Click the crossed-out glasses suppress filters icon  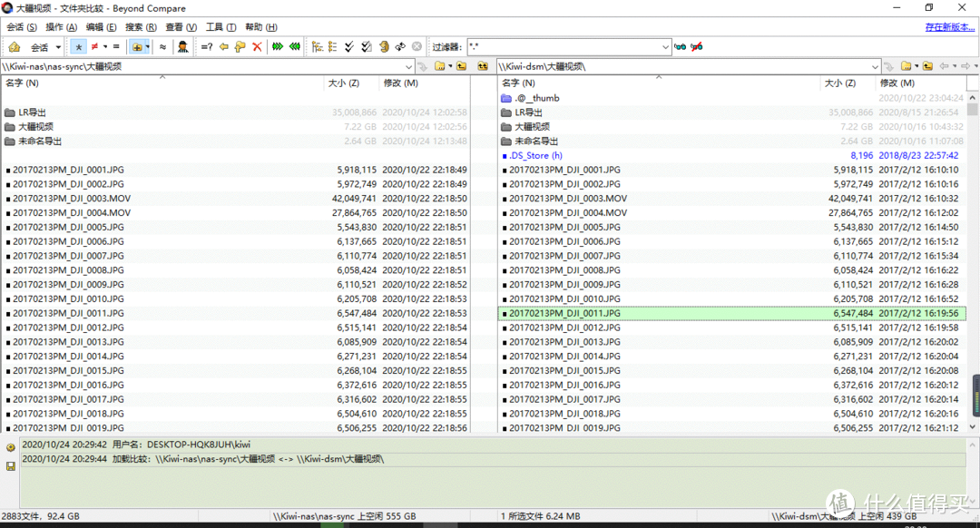point(696,47)
